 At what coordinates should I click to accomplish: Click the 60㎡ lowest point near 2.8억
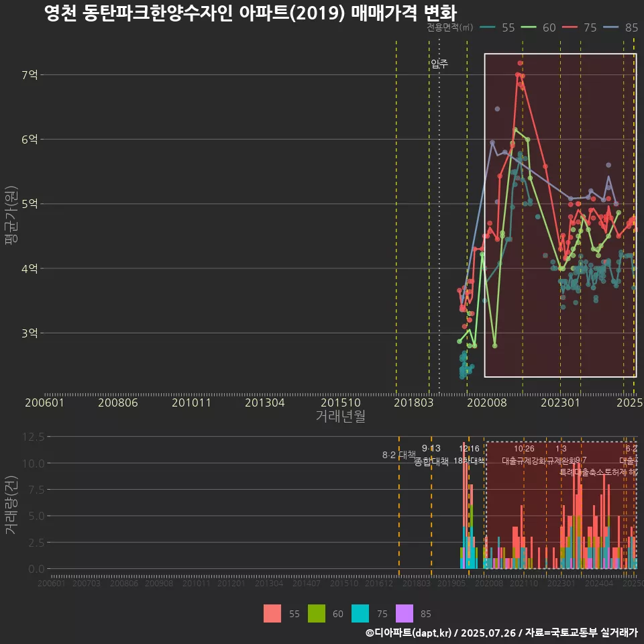(x=494, y=346)
